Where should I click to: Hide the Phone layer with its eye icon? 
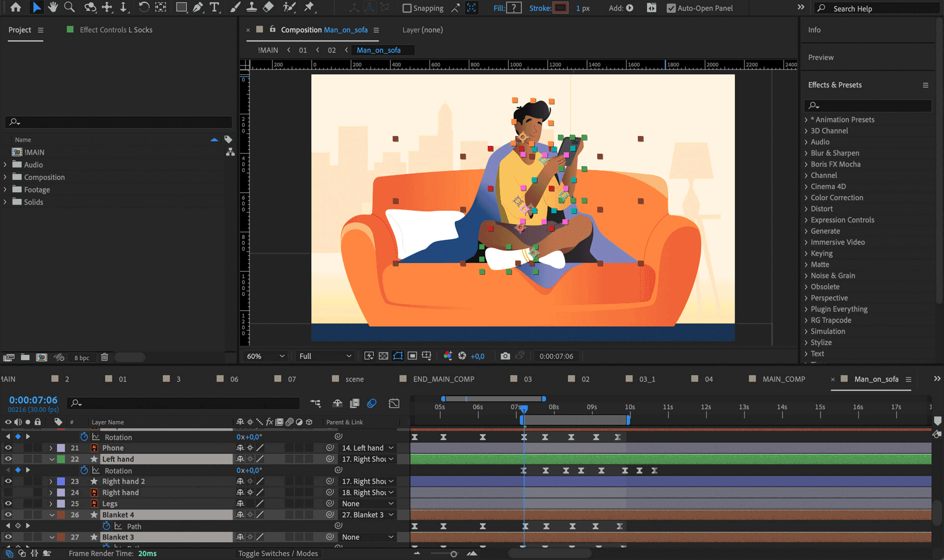click(8, 448)
